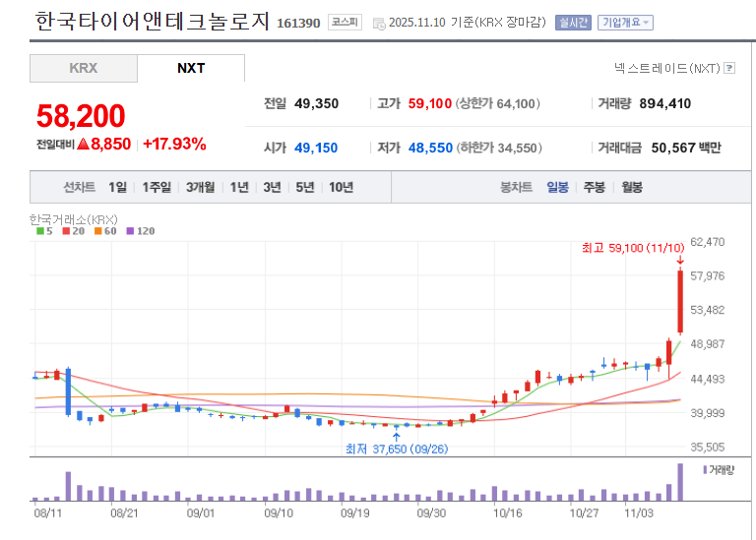Click the current price 58,200
Viewport: 756px width, 540px height.
click(x=81, y=116)
